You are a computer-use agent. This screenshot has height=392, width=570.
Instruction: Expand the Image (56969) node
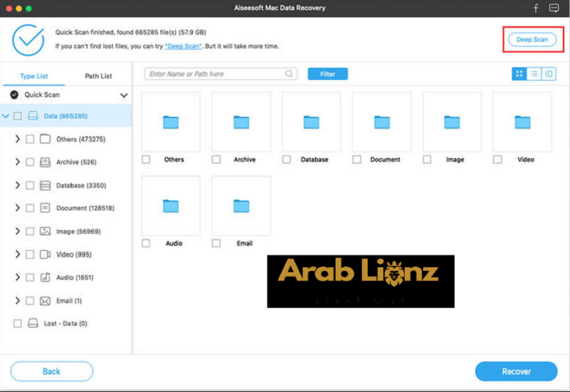pyautogui.click(x=17, y=231)
